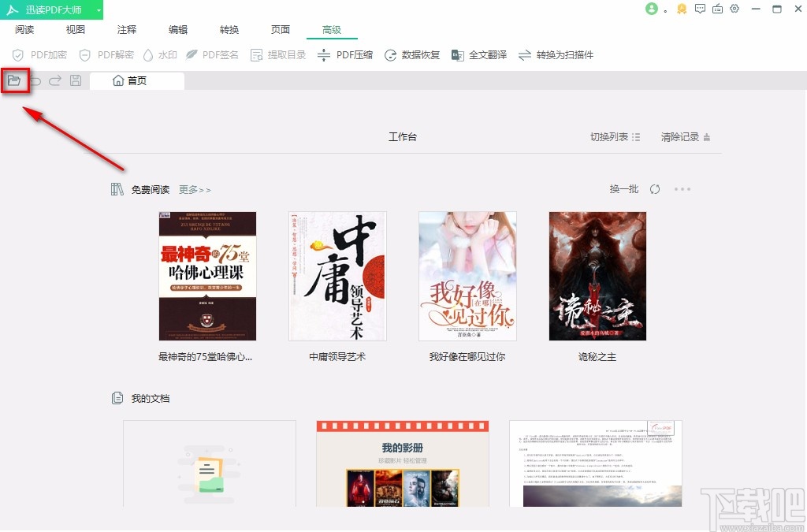The width and height of the screenshot is (807, 532).
Task: Toggle 切换列表 list view
Action: click(614, 136)
